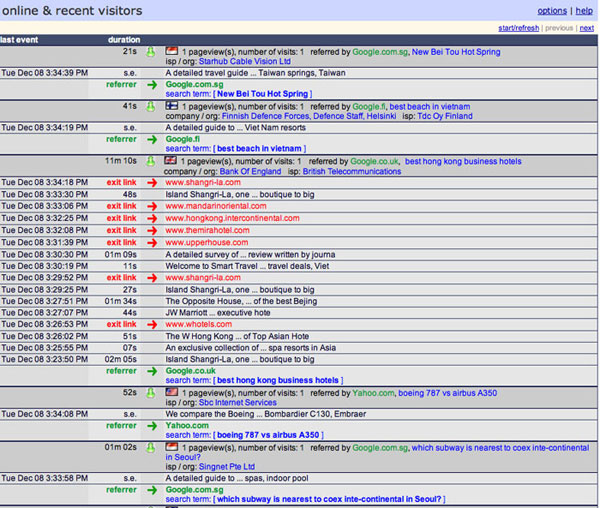Click the red arrow beside www.mandarinoriental.com

coord(151,206)
